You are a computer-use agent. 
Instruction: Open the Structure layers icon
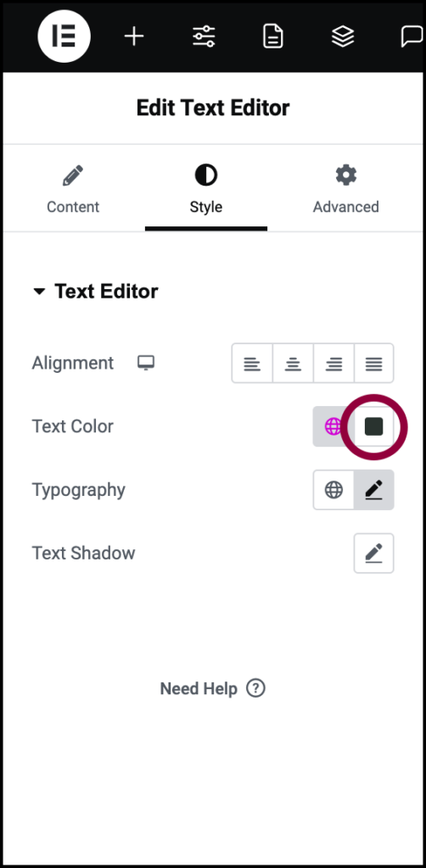343,36
